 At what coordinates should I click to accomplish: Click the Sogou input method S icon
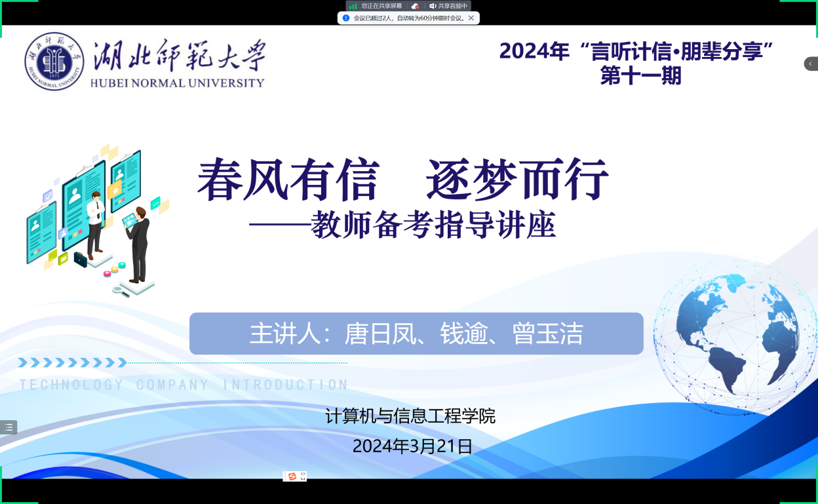tap(292, 476)
